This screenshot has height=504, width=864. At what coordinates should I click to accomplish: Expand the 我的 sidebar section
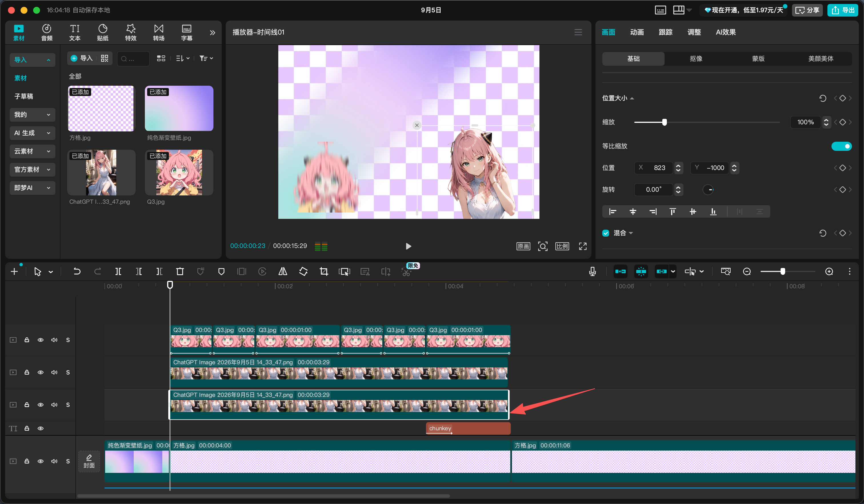coord(32,115)
